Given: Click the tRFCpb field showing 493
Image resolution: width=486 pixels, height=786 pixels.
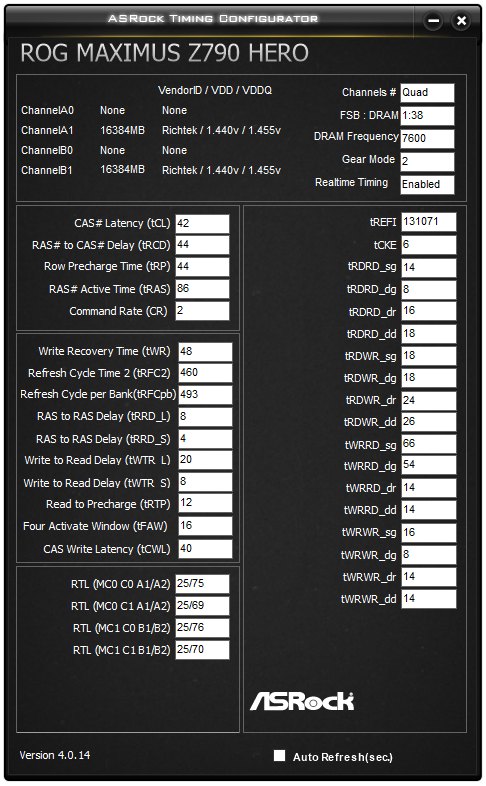Looking at the screenshot, I should 205,395.
